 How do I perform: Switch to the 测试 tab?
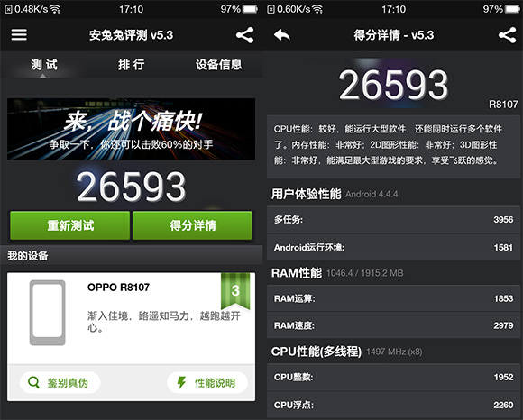click(43, 65)
